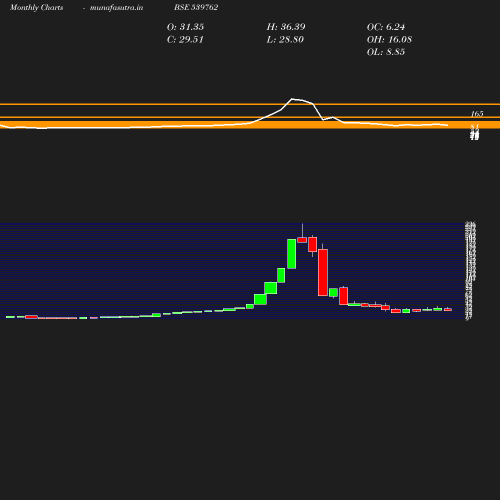Screen dimensions: 500x500
Task: Click the 'OL: 8.85' value
Action: pyautogui.click(x=386, y=52)
